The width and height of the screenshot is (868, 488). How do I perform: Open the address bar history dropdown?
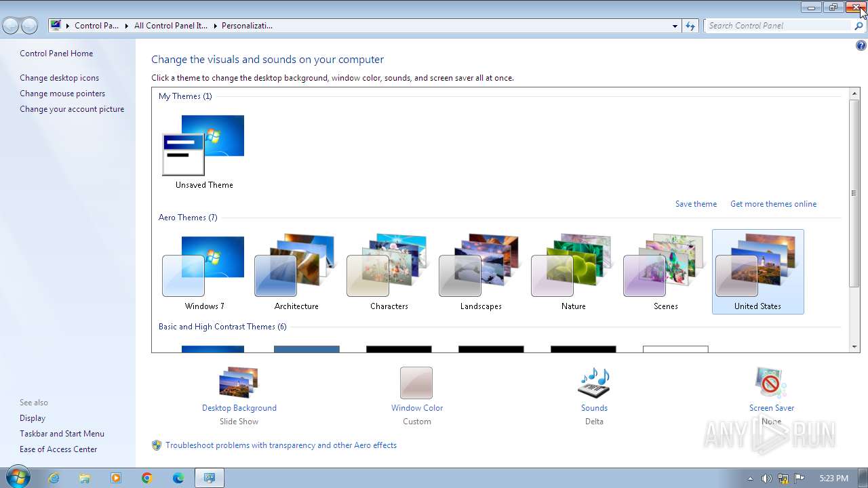tap(675, 26)
